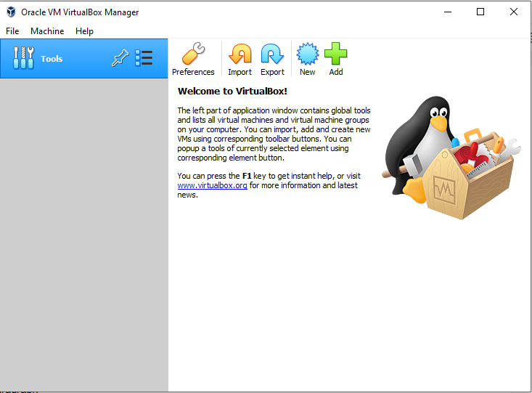Click the penguin toolbox illustration

pos(450,158)
